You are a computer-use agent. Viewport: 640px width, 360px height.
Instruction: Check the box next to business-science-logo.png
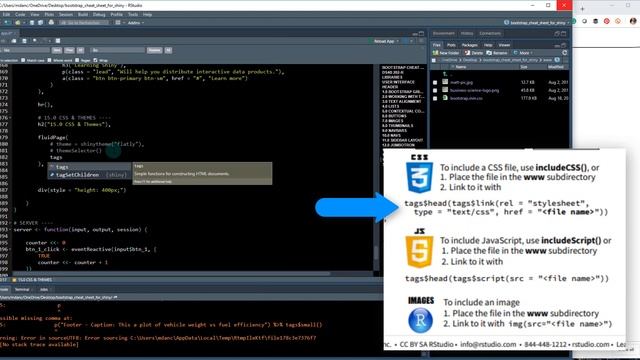click(x=435, y=90)
